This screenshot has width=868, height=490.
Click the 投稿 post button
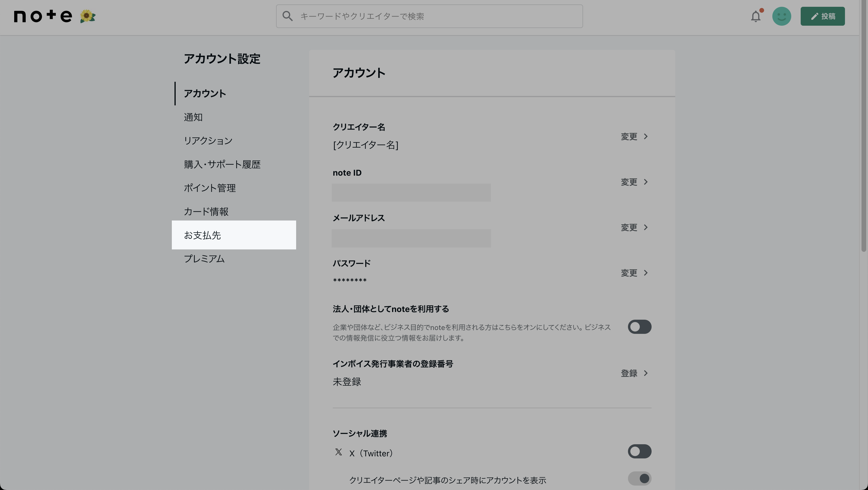click(x=822, y=16)
